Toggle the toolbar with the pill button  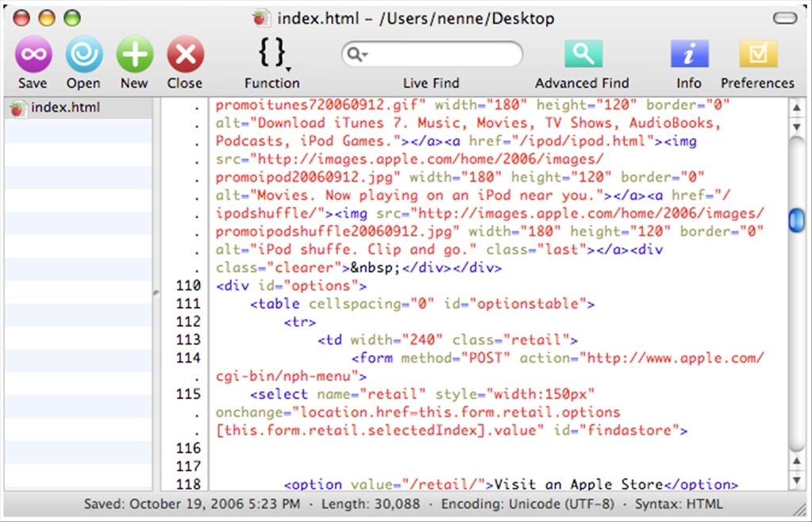784,18
